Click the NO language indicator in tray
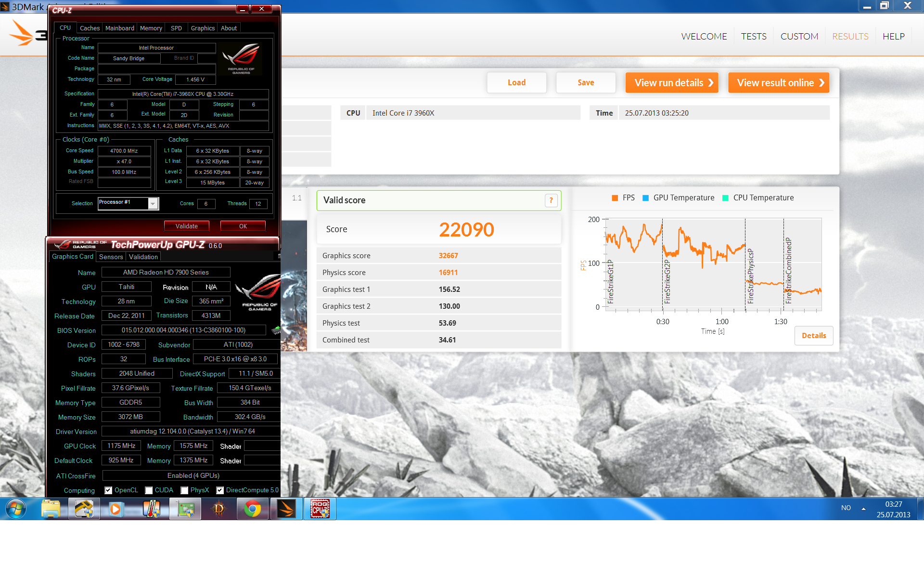Image resolution: width=924 pixels, height=578 pixels. (846, 508)
